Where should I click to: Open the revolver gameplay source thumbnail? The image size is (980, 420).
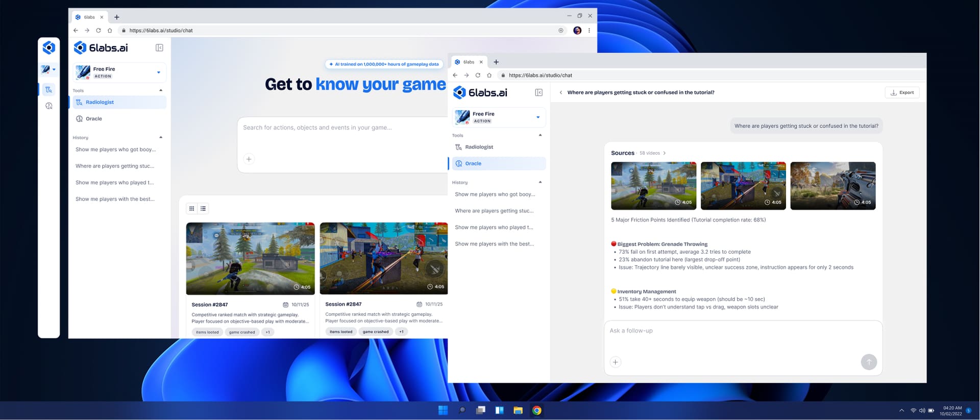pos(832,186)
